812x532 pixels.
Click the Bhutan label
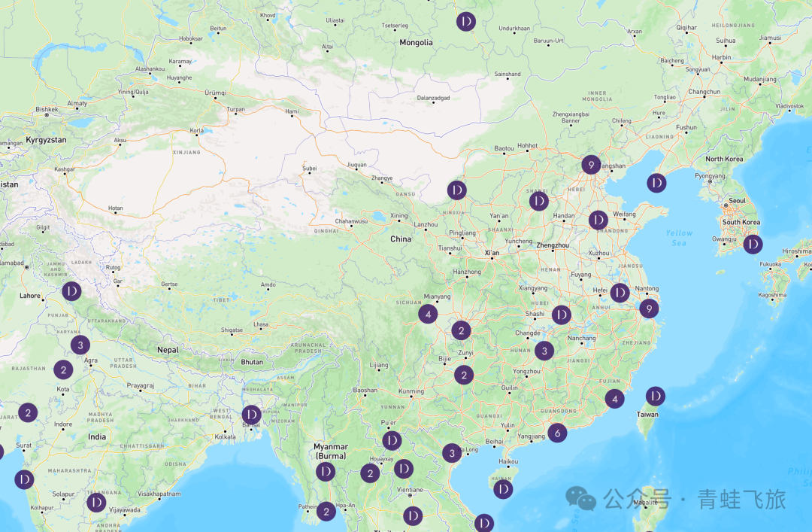[x=252, y=362]
